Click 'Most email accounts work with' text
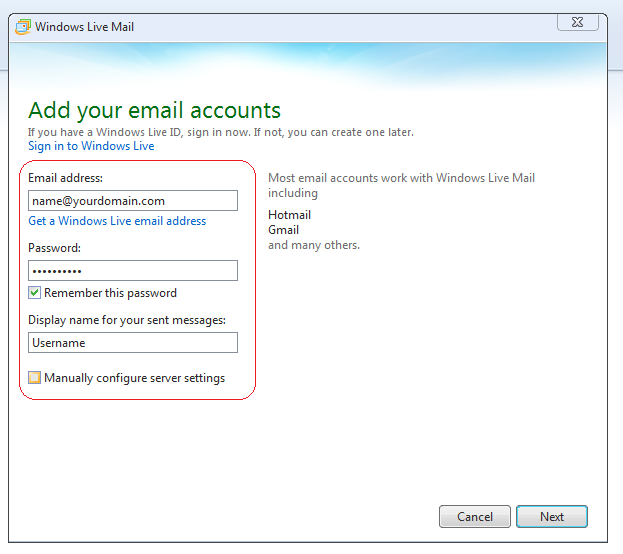 [401, 185]
